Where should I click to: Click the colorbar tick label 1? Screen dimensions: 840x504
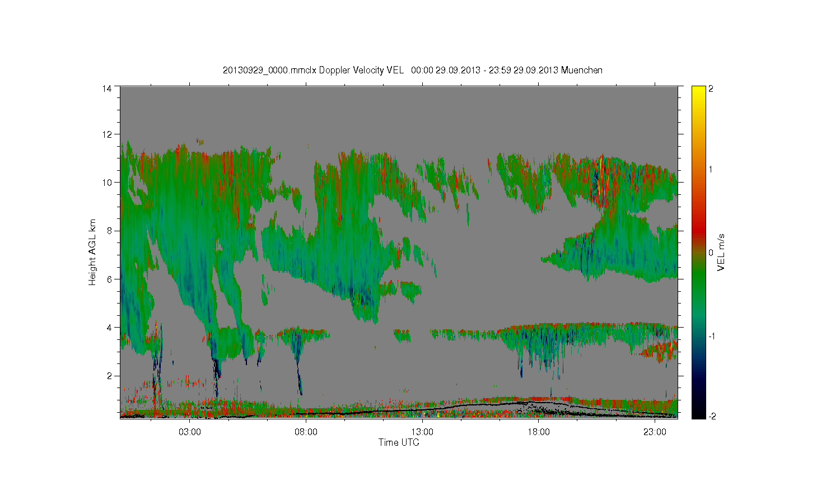point(711,169)
